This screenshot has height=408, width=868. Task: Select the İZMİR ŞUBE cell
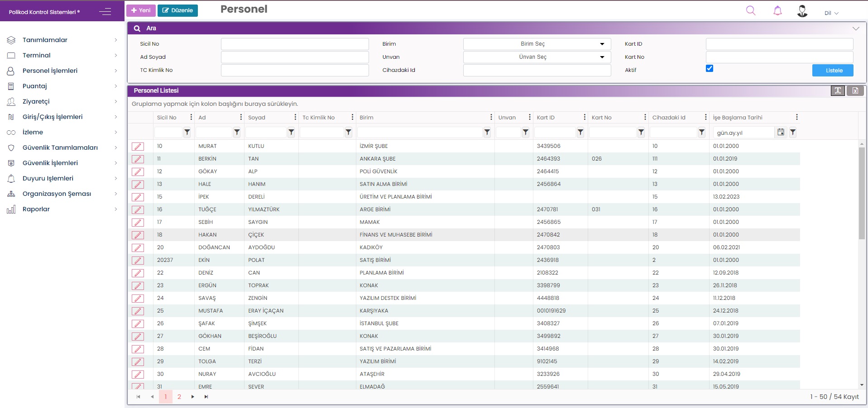tap(425, 146)
